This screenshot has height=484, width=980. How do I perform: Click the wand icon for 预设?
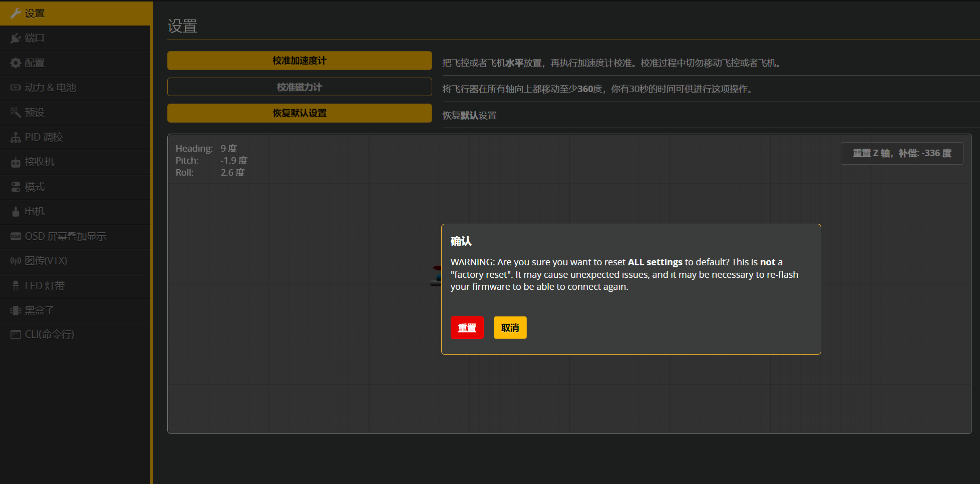coord(16,113)
